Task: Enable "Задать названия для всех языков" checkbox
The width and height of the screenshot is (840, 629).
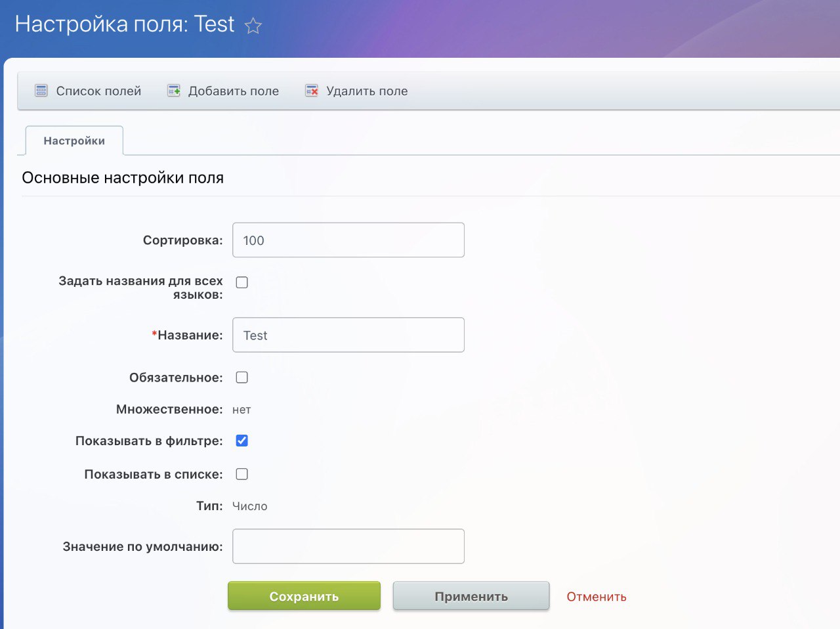Action: [242, 282]
